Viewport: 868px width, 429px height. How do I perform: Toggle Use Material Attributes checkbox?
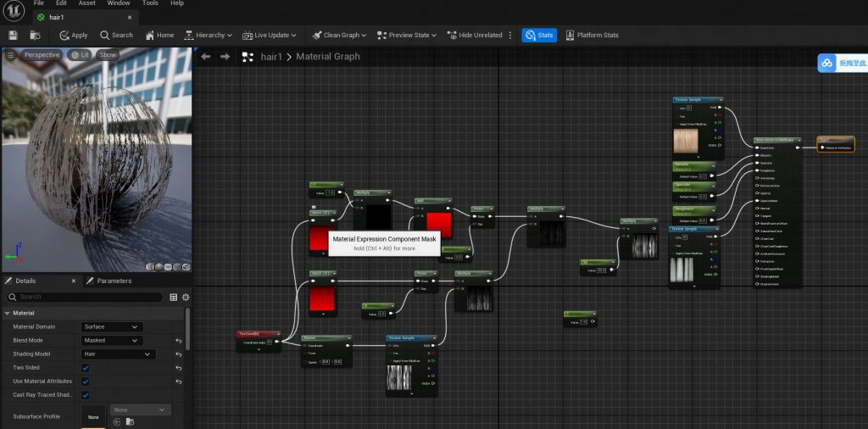point(85,382)
